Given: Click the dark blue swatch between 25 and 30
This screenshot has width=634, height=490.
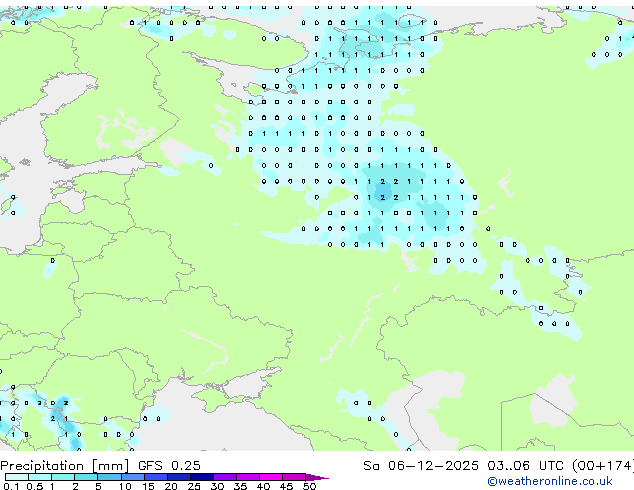Looking at the screenshot, I should point(202,477).
